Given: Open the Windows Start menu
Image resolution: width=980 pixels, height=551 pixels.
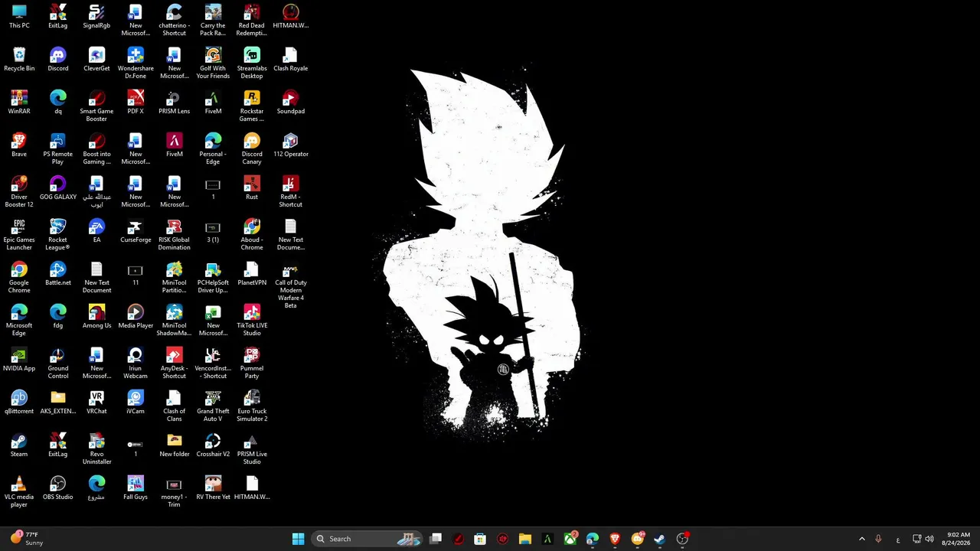Looking at the screenshot, I should coord(298,539).
